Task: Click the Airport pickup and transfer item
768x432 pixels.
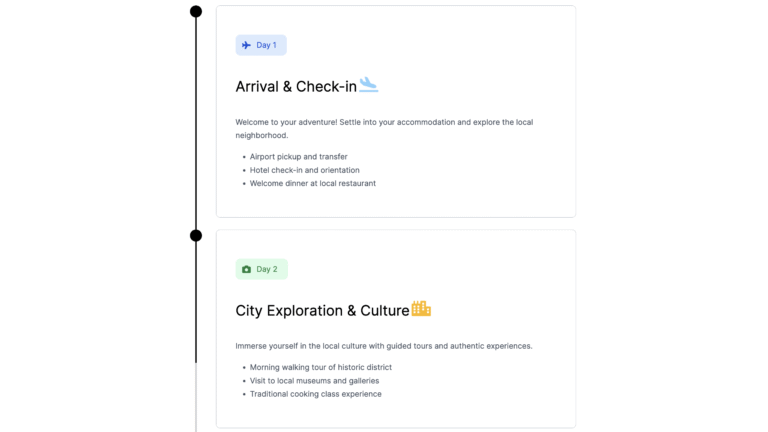Action: click(x=298, y=157)
